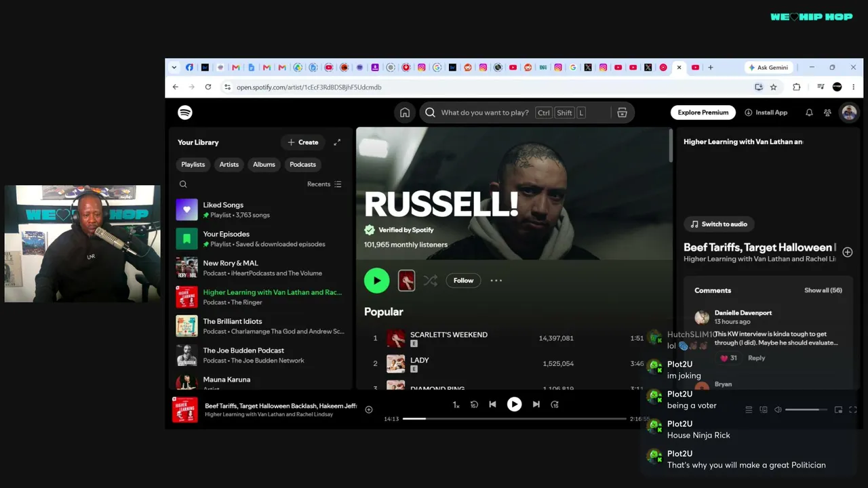Viewport: 868px width, 488px height.
Task: Open the Liked Songs playlist
Action: click(260, 210)
